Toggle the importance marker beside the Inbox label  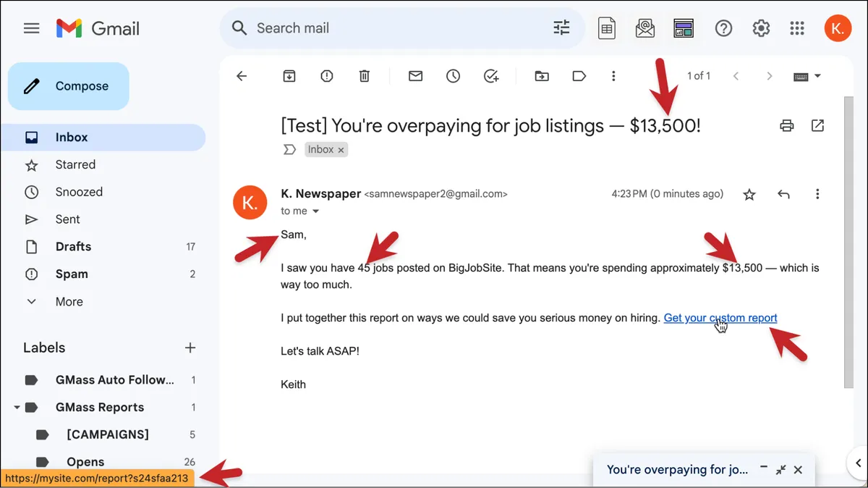289,150
